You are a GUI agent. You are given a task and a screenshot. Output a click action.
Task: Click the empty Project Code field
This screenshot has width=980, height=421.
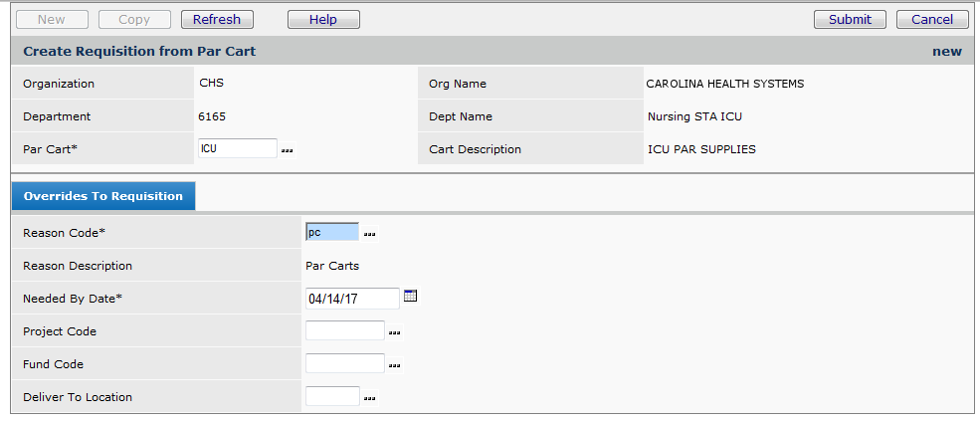coord(344,330)
